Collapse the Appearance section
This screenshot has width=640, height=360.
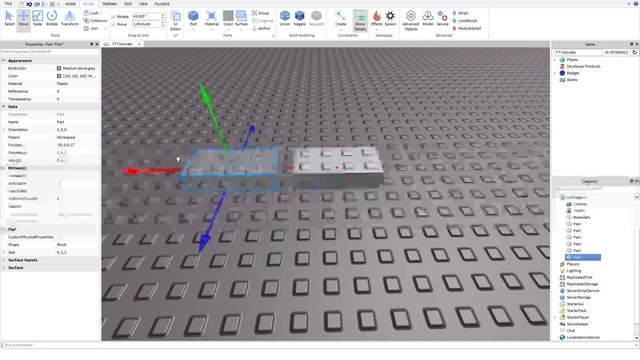click(x=4, y=60)
